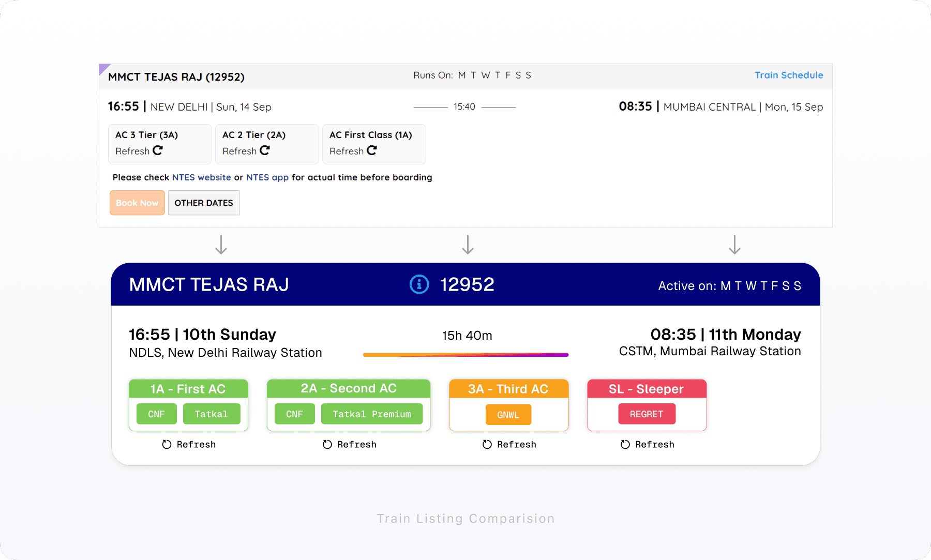The height and width of the screenshot is (560, 931).
Task: Click the 'MMCT TEJAS RAJ' heading in blue banner
Action: tap(209, 285)
